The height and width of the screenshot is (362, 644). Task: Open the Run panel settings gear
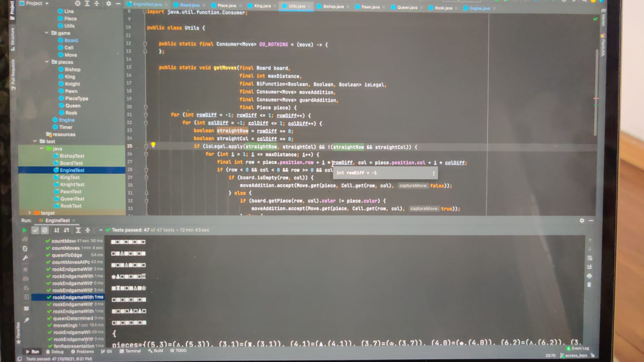[x=582, y=221]
